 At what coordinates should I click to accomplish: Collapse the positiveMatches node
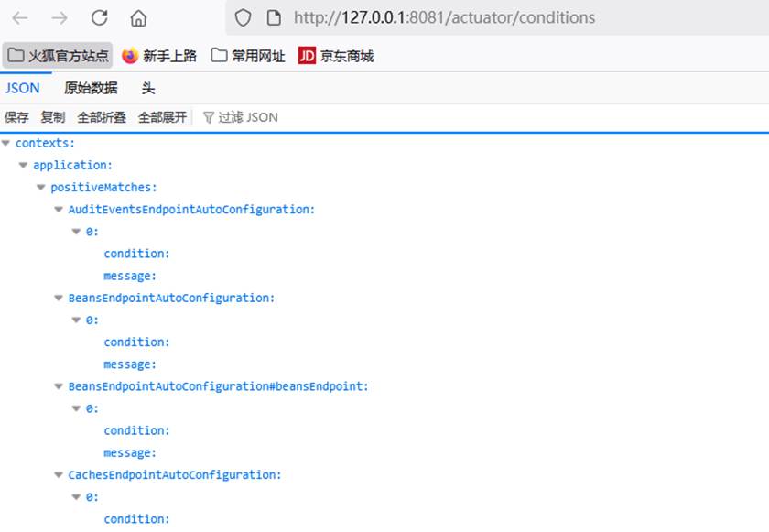[41, 188]
